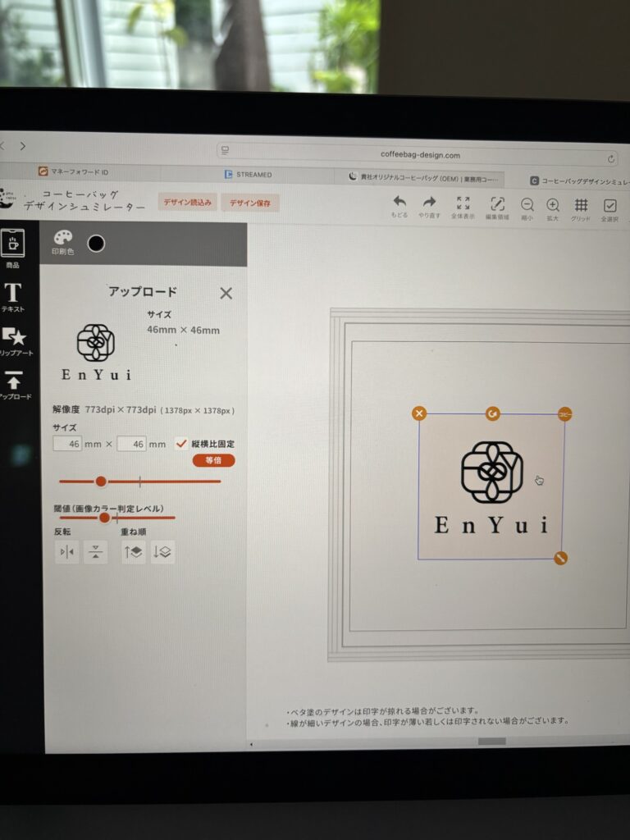Screen dimensions: 630x840
Task: Toggle the edit area (編集領域) icon
Action: click(x=497, y=204)
